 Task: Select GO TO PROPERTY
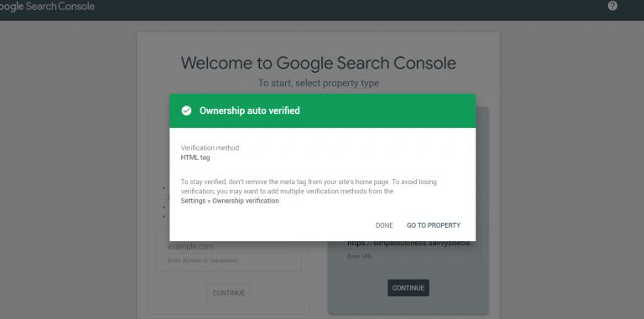(434, 225)
